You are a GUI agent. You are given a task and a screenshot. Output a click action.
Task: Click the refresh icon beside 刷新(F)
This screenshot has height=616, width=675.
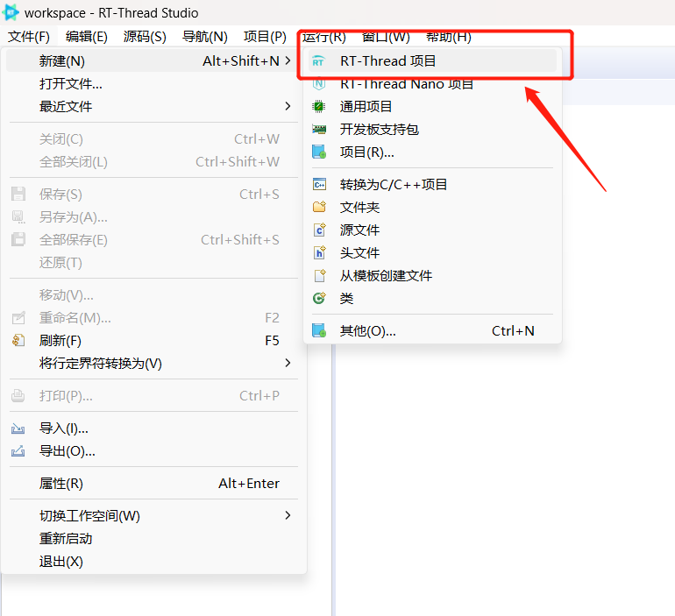tap(18, 340)
